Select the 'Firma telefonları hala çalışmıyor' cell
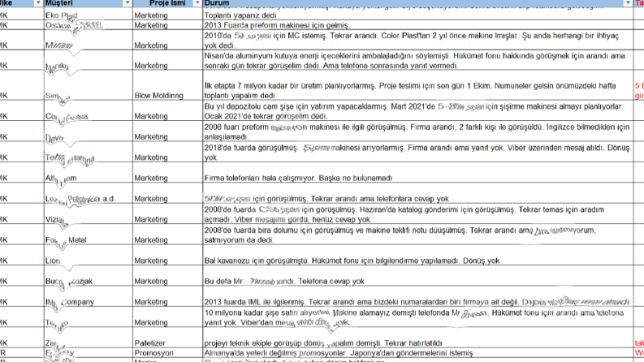This screenshot has width=644, height=362. [418, 173]
